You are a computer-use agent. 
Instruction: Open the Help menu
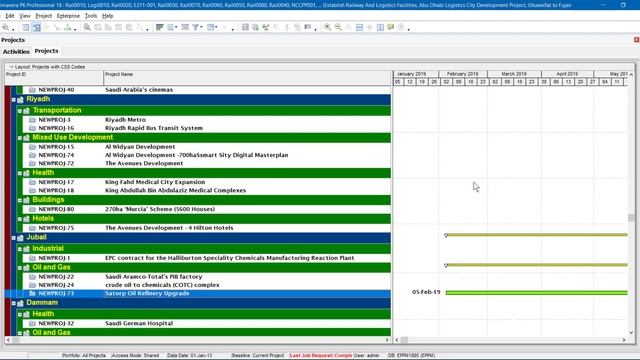(x=107, y=16)
